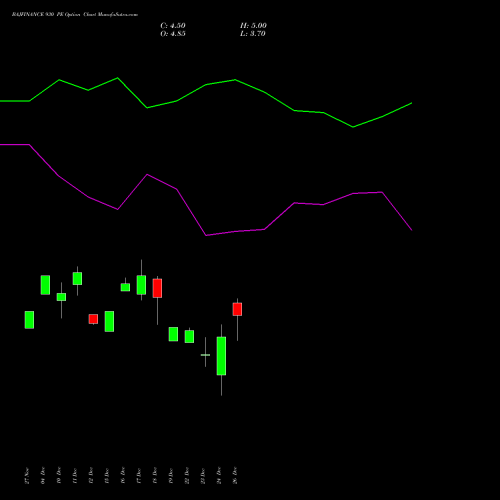The height and width of the screenshot is (500, 500).
Task: Click the '04 Dec' date axis label
Action: coord(43,476)
